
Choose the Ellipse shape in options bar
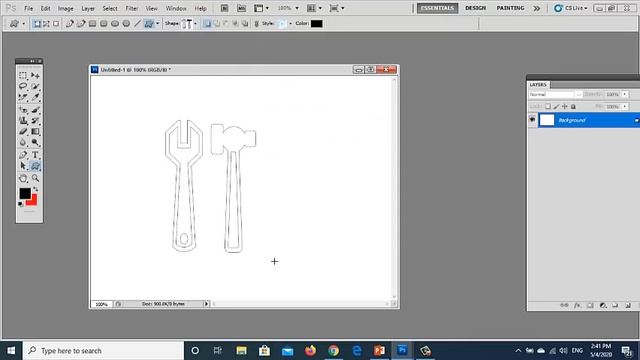coord(115,24)
